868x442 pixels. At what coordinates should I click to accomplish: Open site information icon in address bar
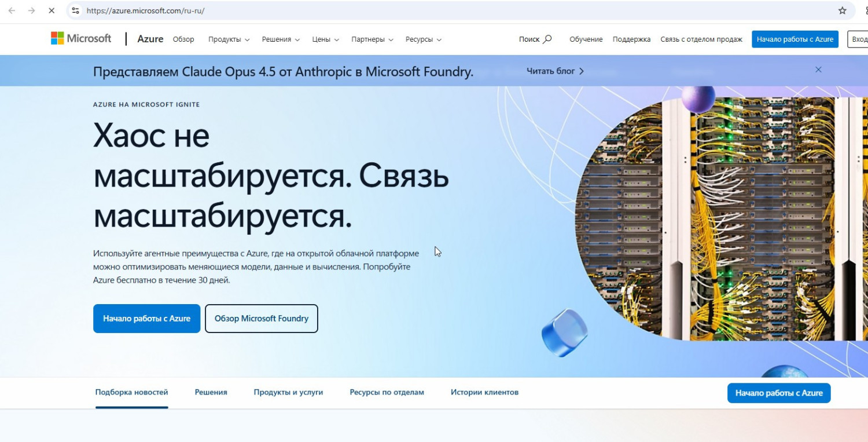(75, 10)
